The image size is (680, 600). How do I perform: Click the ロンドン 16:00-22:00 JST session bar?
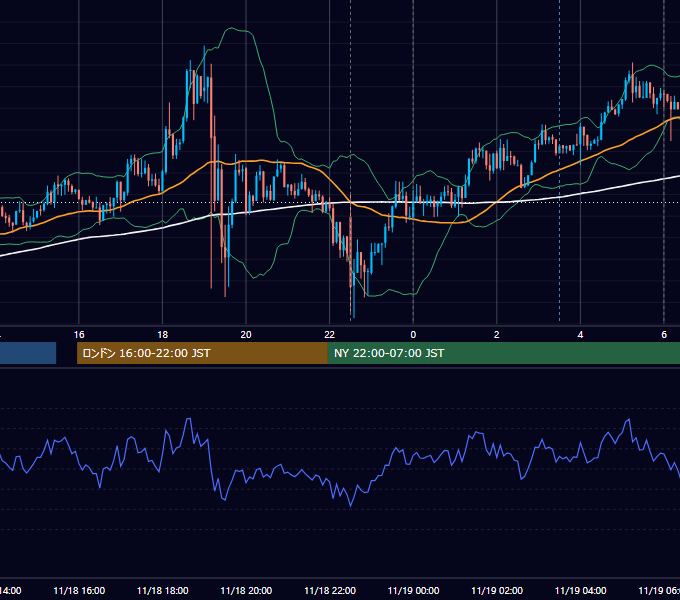pyautogui.click(x=202, y=353)
